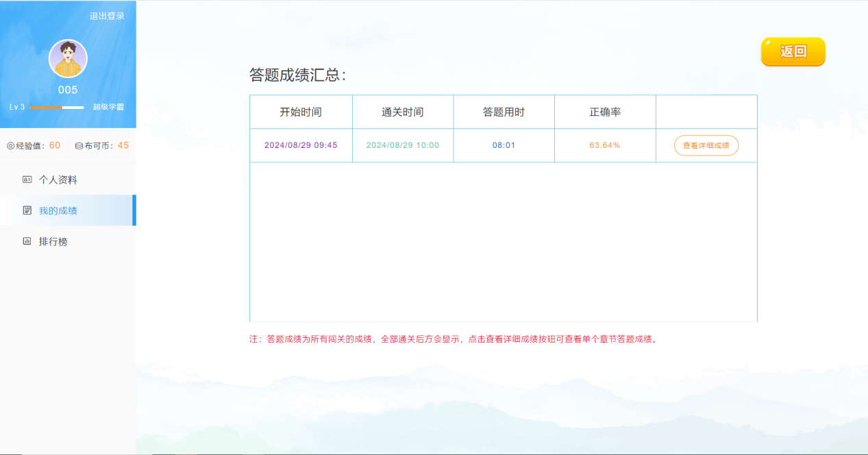This screenshot has width=868, height=455.
Task: Click the 排行榜 bar chart icon
Action: click(27, 241)
